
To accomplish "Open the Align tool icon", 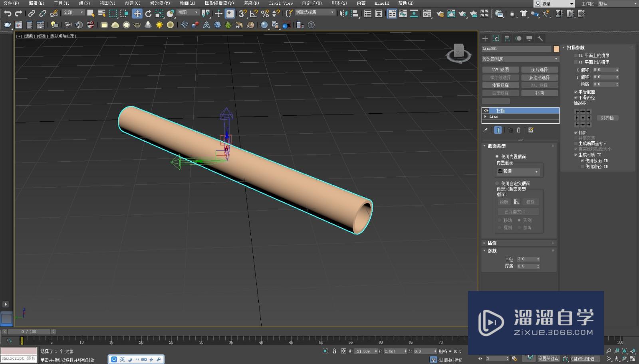I will pyautogui.click(x=354, y=14).
